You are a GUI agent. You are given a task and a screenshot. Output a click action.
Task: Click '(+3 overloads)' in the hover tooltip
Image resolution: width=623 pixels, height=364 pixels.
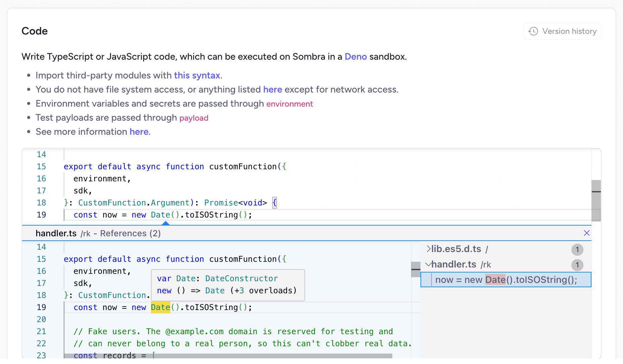[263, 291]
